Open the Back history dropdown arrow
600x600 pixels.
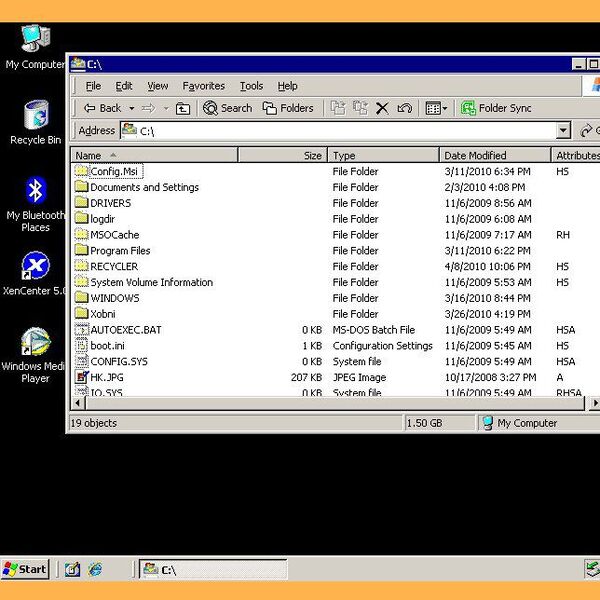coord(129,108)
